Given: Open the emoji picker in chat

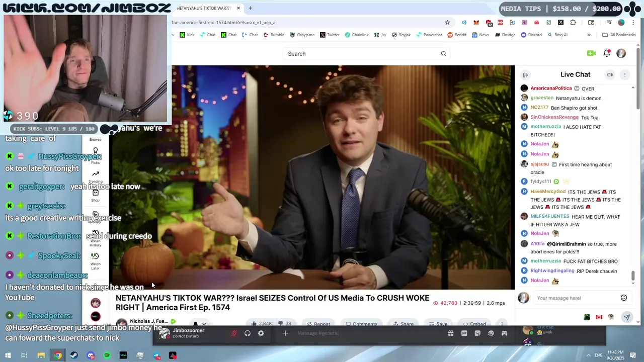Looking at the screenshot, I should click(x=624, y=298).
